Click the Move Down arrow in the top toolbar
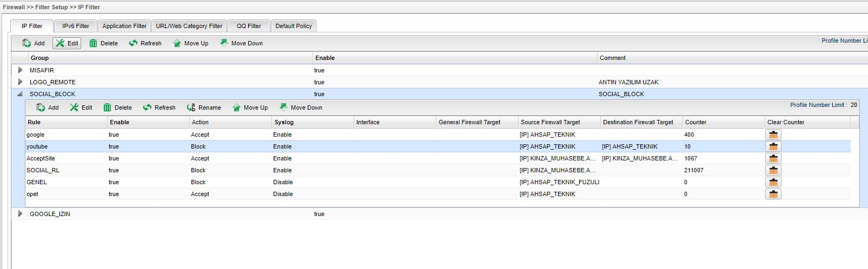The image size is (868, 269). pos(224,43)
